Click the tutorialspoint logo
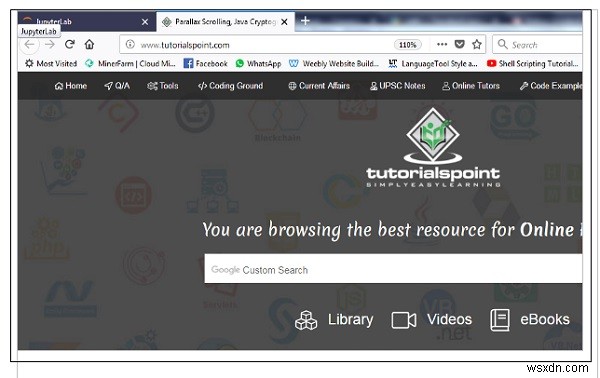Image resolution: width=600 pixels, height=378 pixels. tap(433, 148)
